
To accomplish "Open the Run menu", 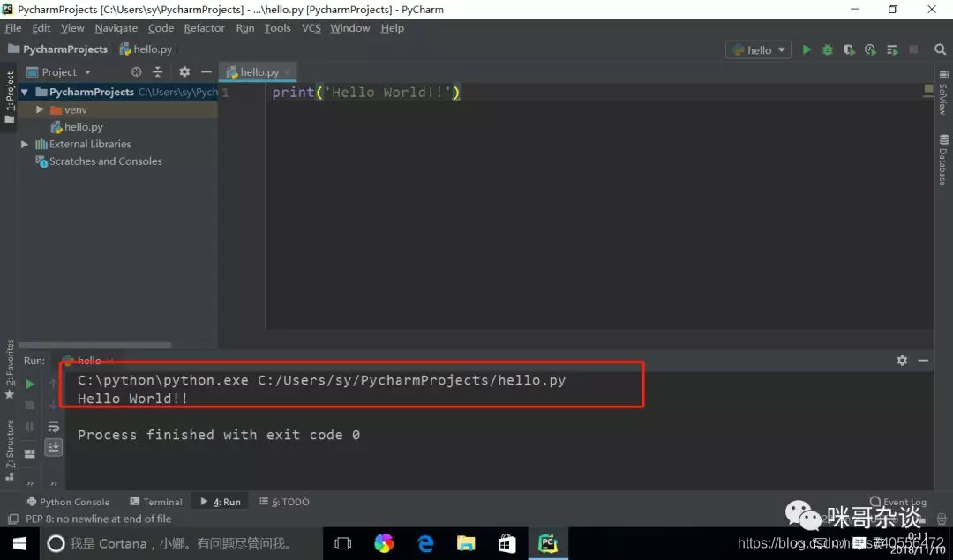I will point(245,28).
